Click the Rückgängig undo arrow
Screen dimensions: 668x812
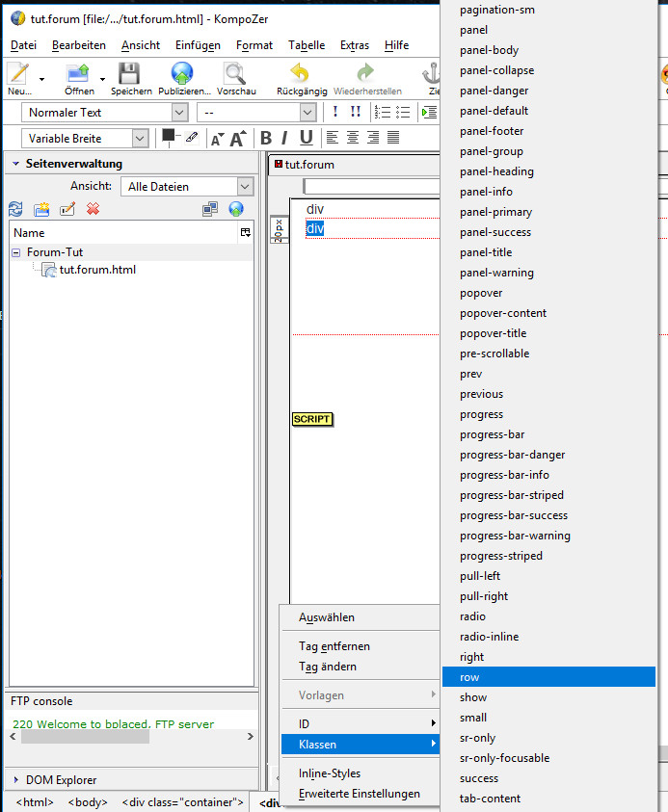click(x=300, y=74)
